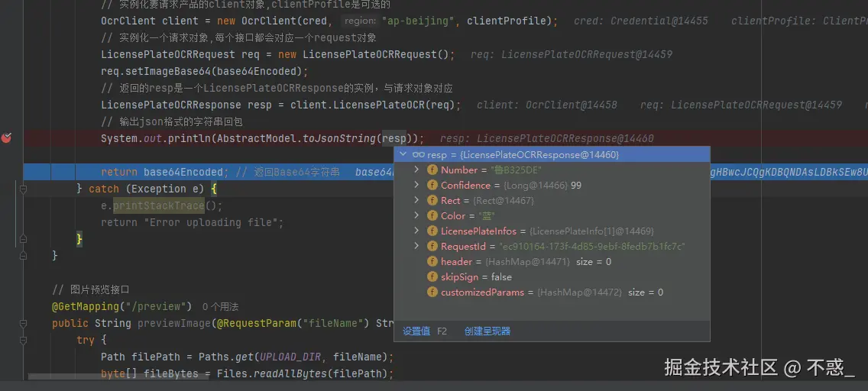Fold the catch block using gutter marker
Viewport: 868px width, 391px height.
pos(23,189)
